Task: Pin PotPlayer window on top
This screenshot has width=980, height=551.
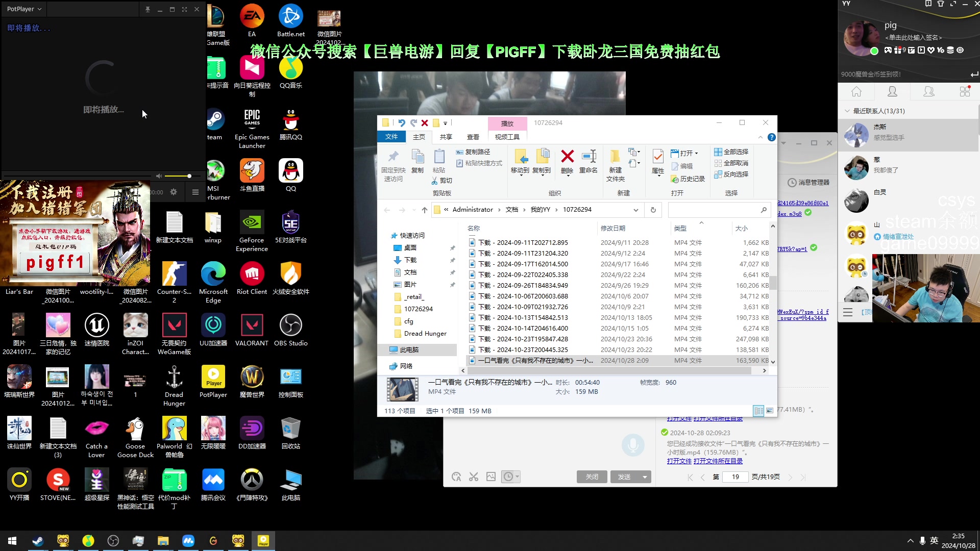Action: [x=148, y=9]
